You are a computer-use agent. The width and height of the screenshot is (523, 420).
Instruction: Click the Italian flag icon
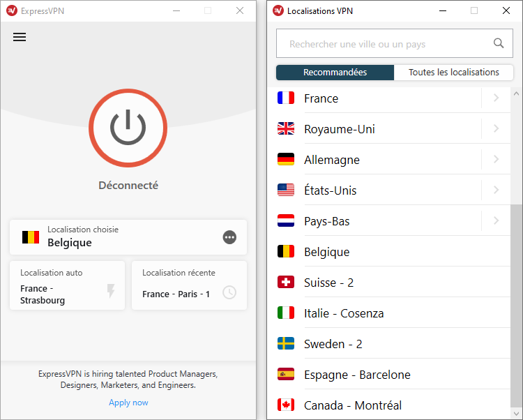(286, 313)
